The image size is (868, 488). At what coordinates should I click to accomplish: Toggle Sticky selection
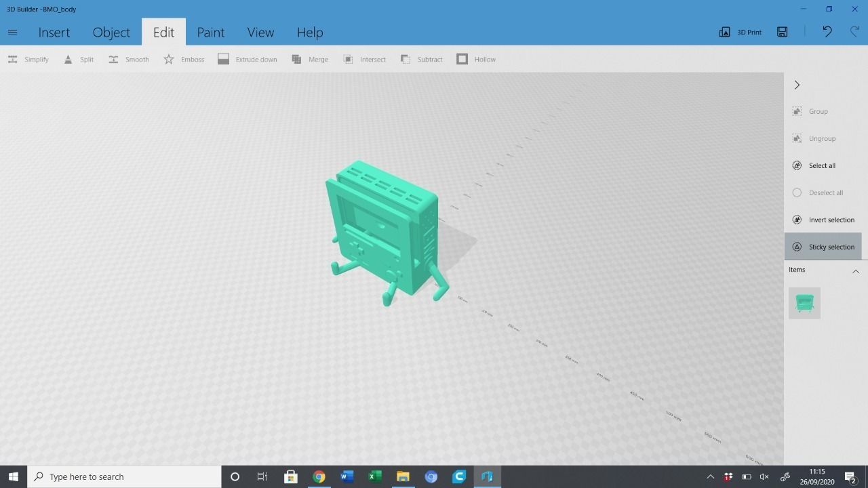pos(823,247)
